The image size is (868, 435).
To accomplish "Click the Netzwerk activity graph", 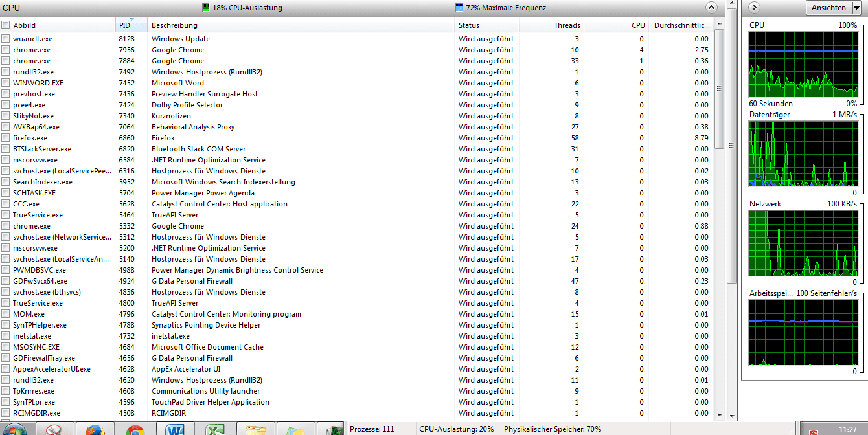I will pos(803,243).
